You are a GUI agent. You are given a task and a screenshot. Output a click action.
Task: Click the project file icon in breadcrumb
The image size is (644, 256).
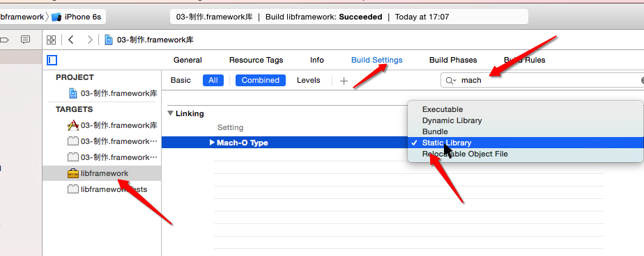(x=109, y=40)
